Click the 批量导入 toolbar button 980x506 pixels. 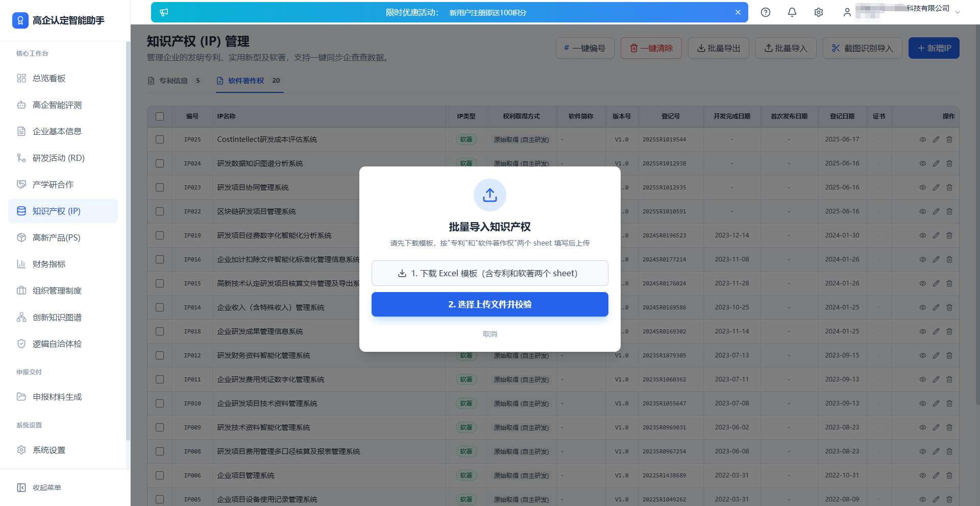pyautogui.click(x=786, y=48)
